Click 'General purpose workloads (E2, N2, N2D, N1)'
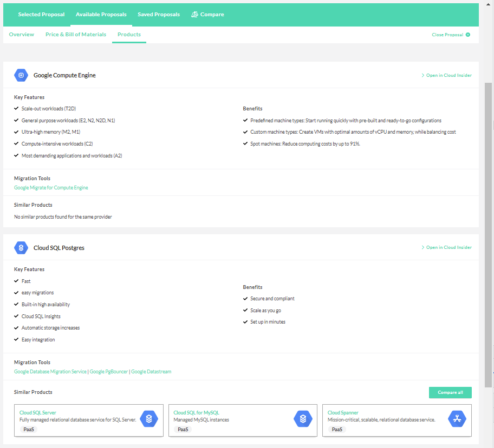494x448 pixels. tap(68, 120)
